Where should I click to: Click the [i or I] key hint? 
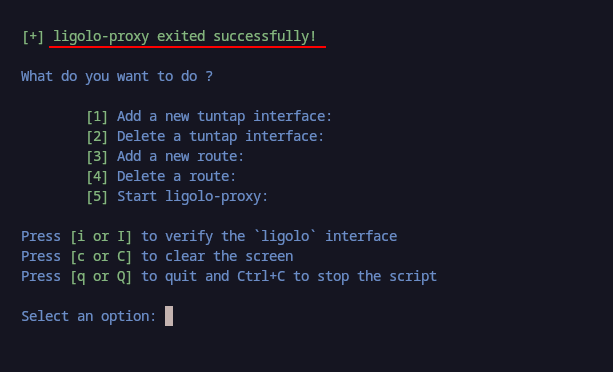(x=101, y=236)
